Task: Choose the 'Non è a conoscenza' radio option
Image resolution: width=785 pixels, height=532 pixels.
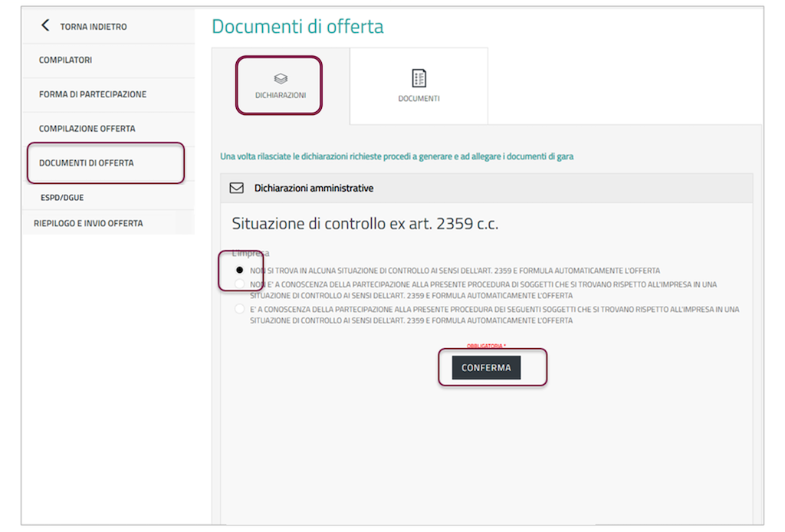Action: (240, 284)
